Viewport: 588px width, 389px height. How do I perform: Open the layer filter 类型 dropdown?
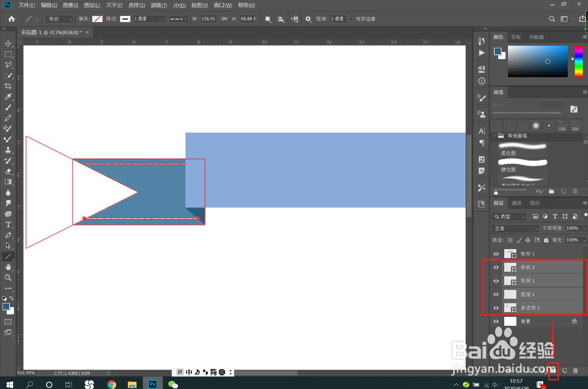click(x=509, y=217)
